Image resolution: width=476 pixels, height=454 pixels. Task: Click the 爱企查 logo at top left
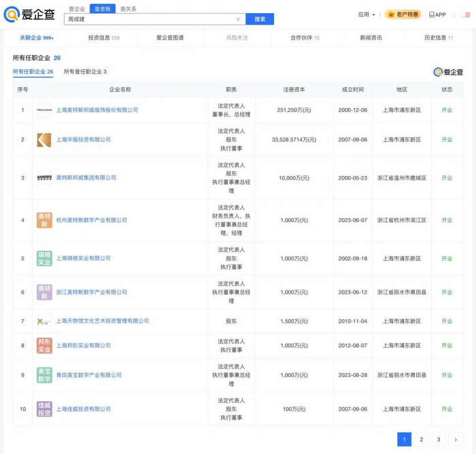[x=29, y=15]
